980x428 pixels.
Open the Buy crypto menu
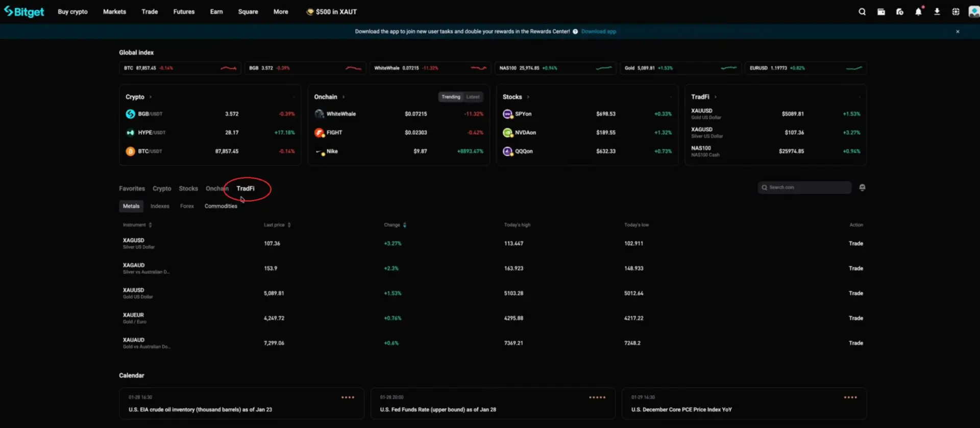[x=72, y=12]
